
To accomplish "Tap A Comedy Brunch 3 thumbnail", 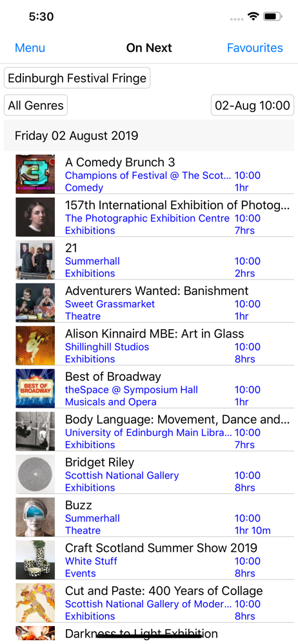I will tap(35, 174).
